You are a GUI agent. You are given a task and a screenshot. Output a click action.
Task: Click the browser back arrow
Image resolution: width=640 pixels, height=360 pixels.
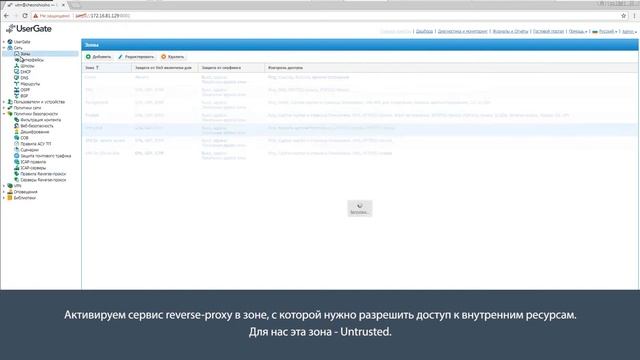pyautogui.click(x=7, y=16)
